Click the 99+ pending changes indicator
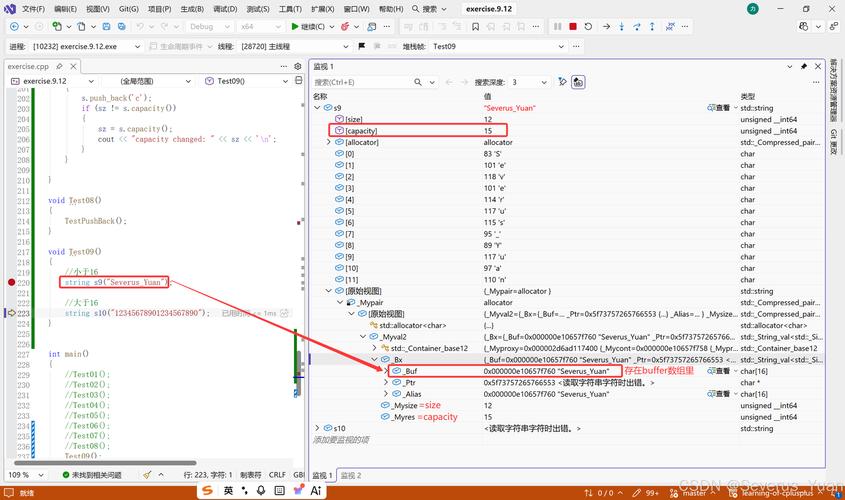The height and width of the screenshot is (500, 845). [x=646, y=493]
